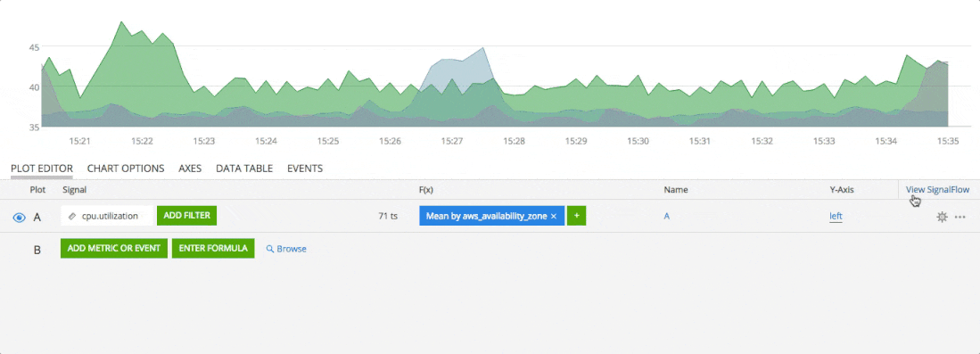Open the AXES tab

190,169
